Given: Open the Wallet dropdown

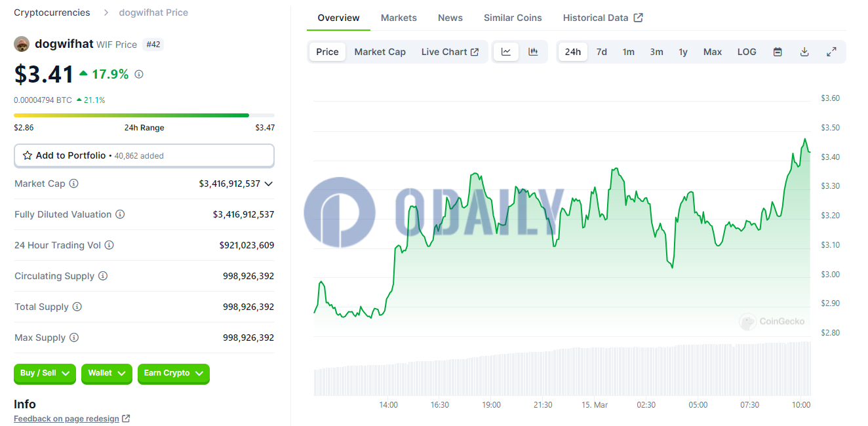Looking at the screenshot, I should point(107,374).
